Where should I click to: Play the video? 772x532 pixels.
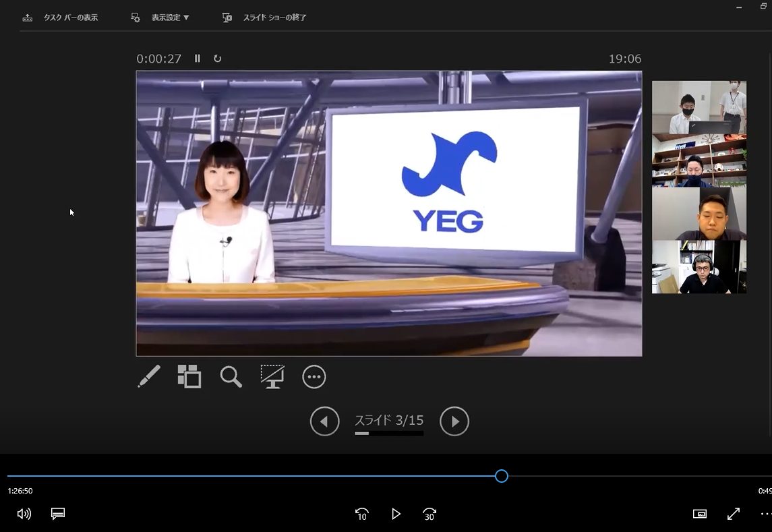coord(396,514)
